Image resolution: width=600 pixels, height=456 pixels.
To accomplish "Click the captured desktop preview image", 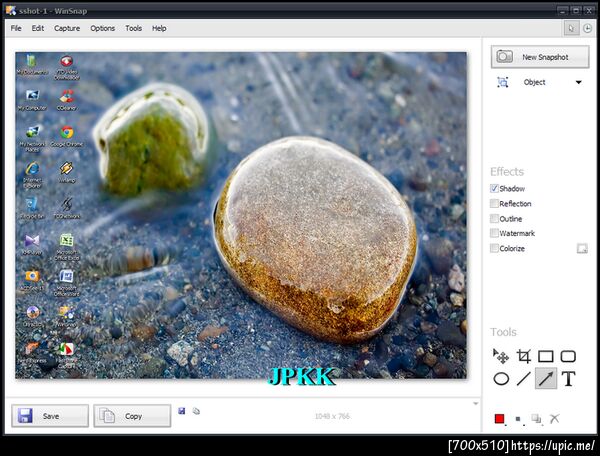I will point(241,215).
